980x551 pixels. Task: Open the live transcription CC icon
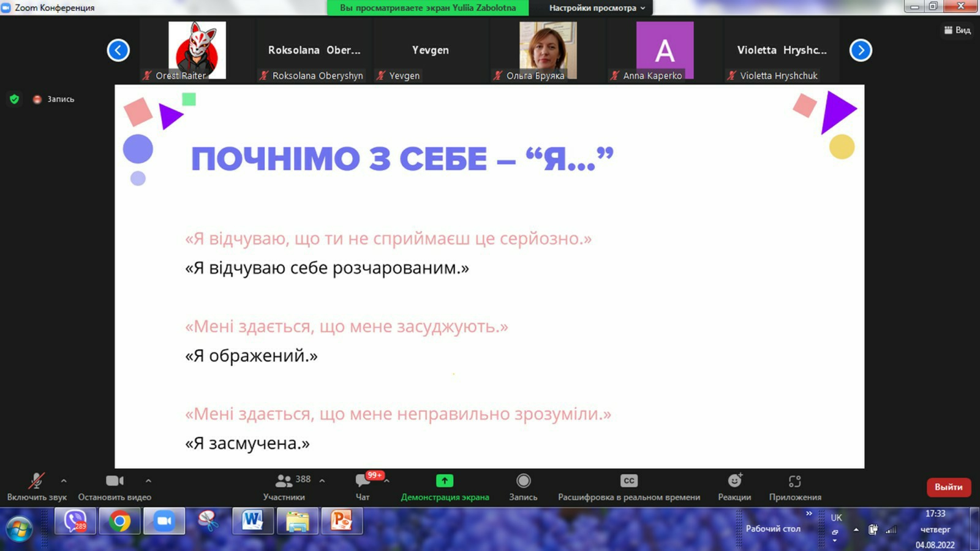coord(628,481)
